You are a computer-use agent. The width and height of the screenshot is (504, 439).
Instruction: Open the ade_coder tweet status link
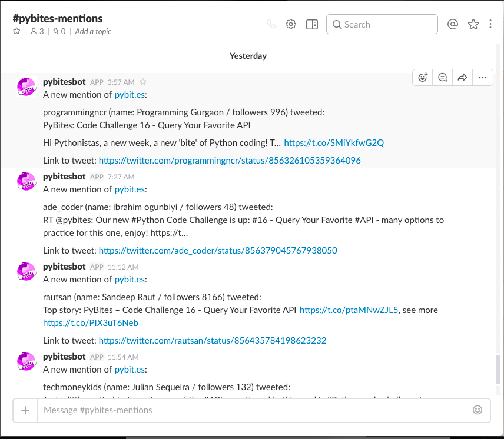pyautogui.click(x=218, y=251)
